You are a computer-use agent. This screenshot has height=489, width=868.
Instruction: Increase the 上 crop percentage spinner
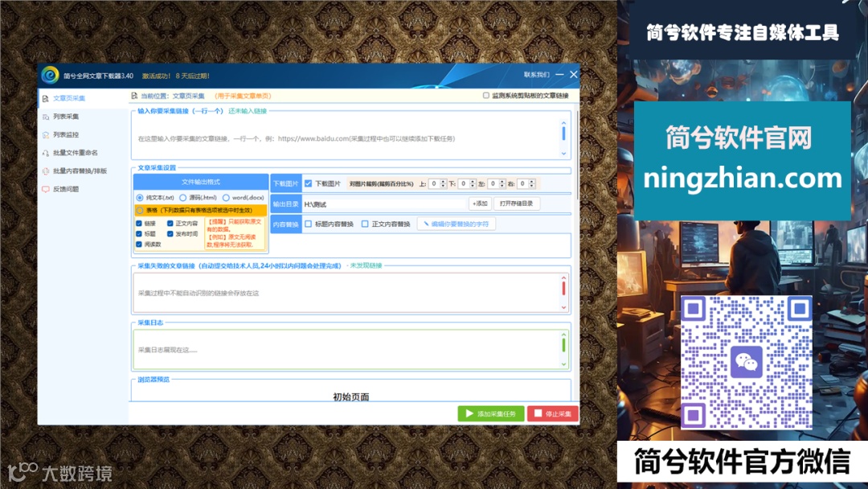point(443,182)
